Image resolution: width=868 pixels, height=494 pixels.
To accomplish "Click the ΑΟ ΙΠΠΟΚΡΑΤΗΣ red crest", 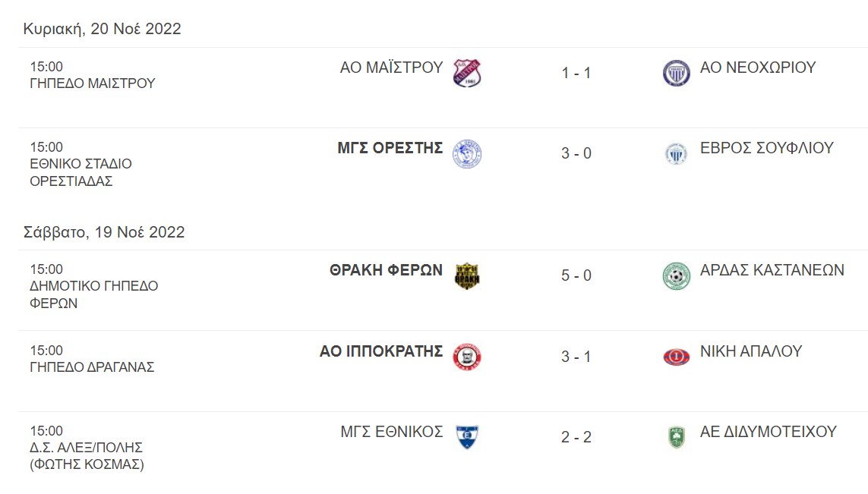I will [x=467, y=357].
